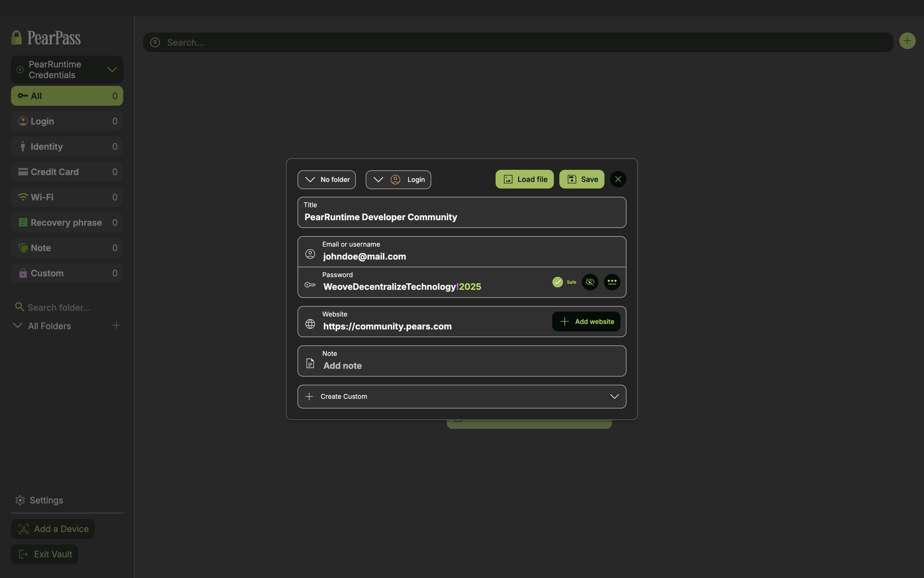Expand the No folder dropdown
This screenshot has height=578, width=924.
tap(326, 179)
